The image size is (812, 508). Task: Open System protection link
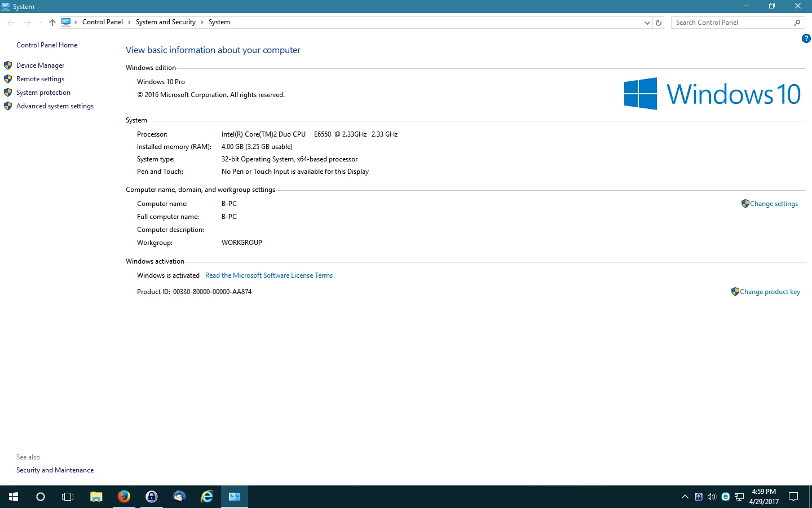(43, 93)
